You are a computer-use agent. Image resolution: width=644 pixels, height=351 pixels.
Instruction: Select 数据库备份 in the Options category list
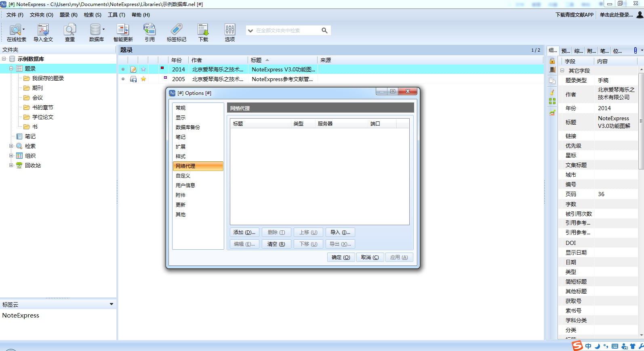tap(188, 127)
